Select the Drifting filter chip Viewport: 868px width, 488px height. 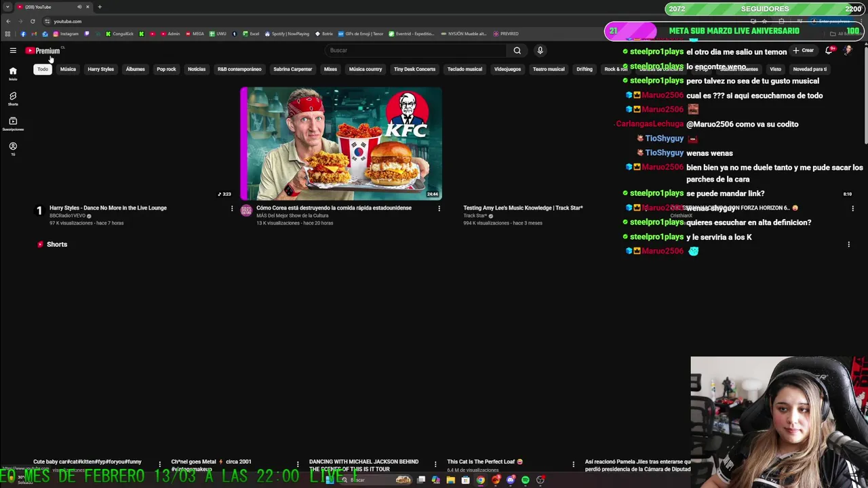tap(585, 69)
